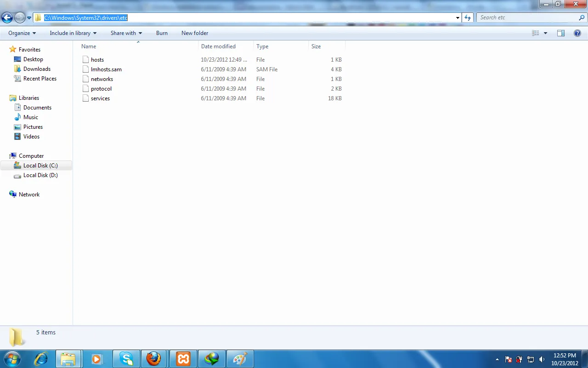Open the recent pages dropdown arrow
588x368 pixels.
coord(29,18)
